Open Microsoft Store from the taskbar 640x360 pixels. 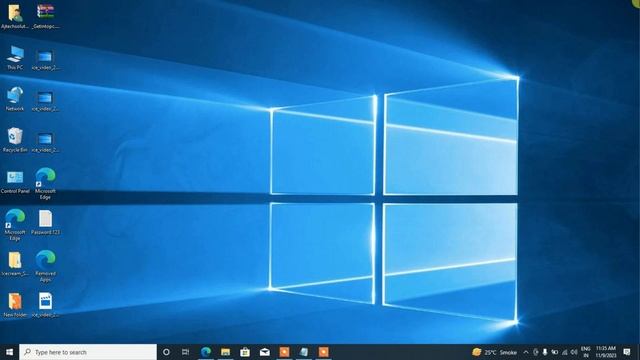click(245, 352)
